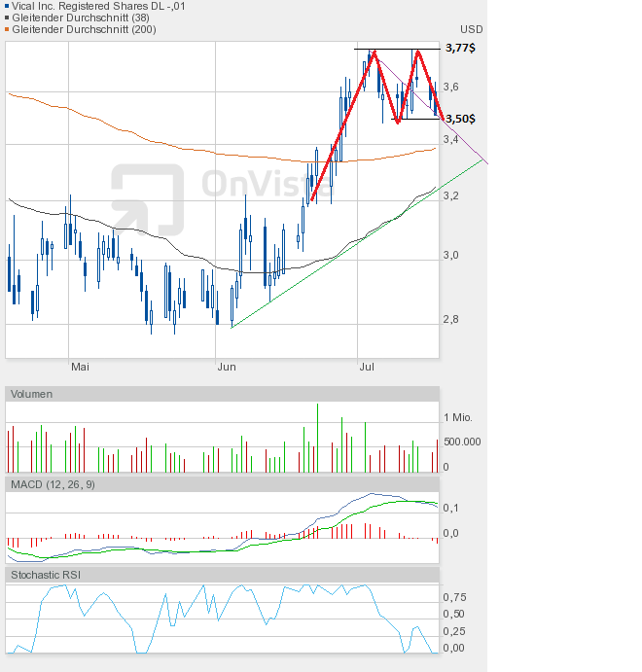This screenshot has width=642, height=672.
Task: Click the Volumen panel header
Action: pos(222,394)
